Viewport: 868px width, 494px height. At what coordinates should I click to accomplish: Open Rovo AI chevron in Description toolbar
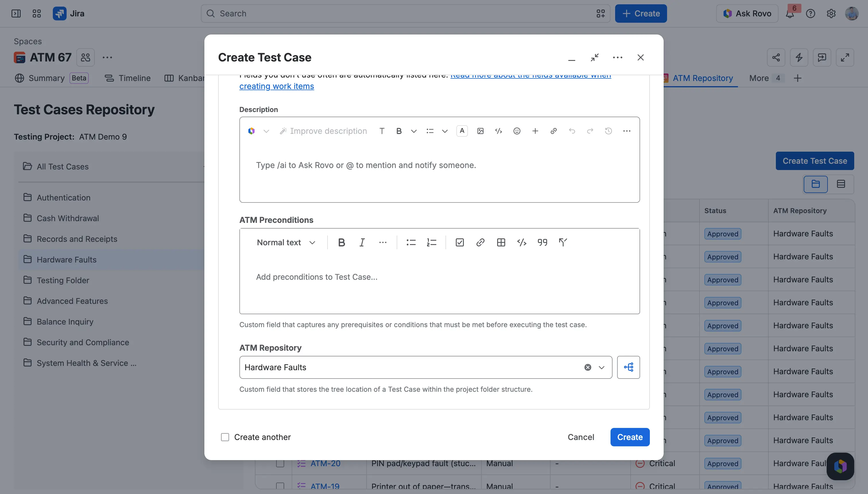click(266, 131)
